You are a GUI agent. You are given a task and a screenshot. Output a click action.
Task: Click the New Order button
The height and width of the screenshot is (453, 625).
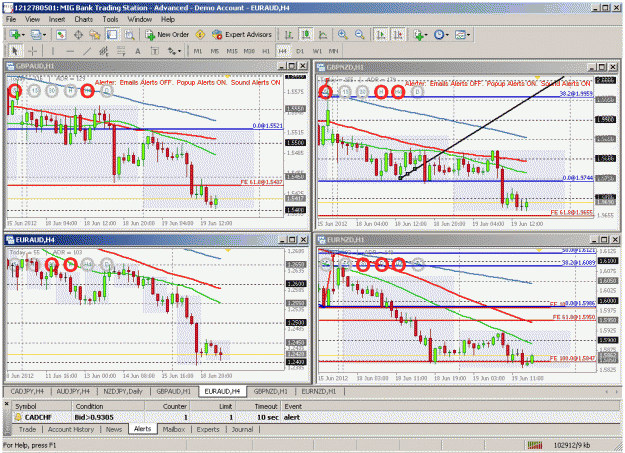point(167,35)
